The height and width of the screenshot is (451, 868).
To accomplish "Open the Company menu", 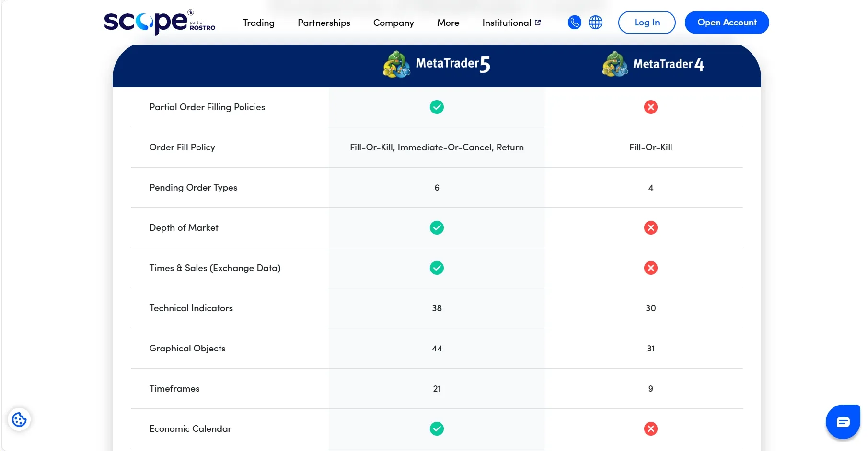I will (x=393, y=23).
